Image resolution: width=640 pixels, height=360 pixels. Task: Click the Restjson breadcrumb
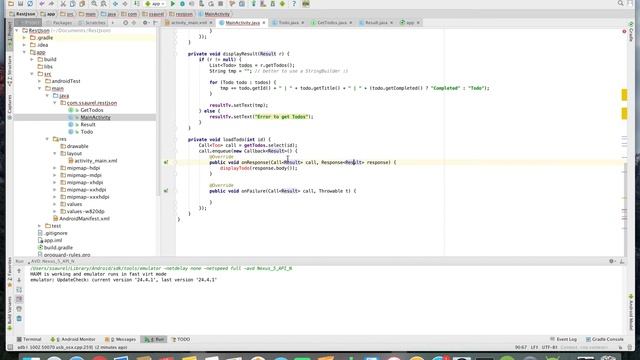(22, 14)
